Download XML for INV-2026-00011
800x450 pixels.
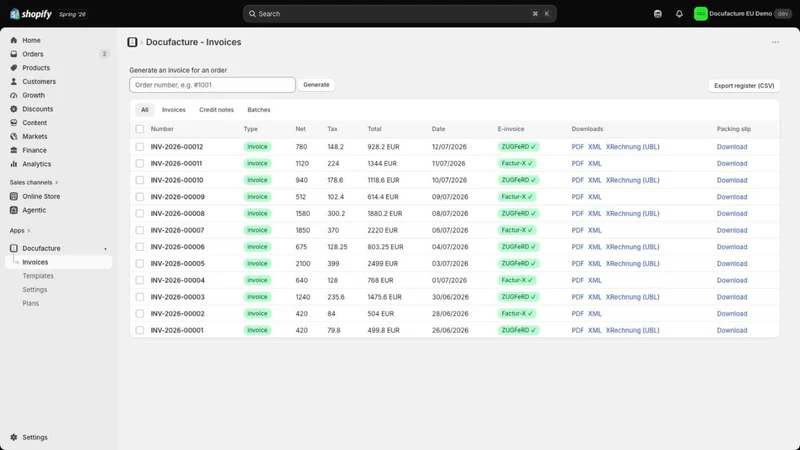(594, 164)
